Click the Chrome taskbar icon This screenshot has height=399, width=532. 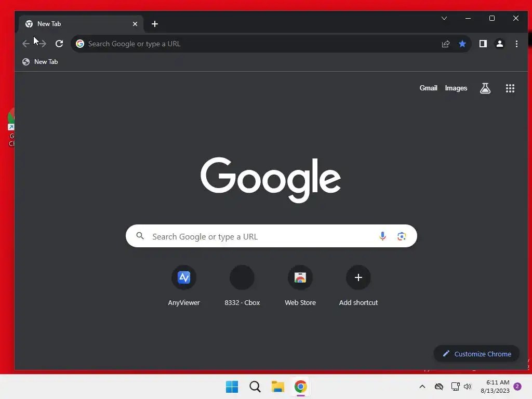click(x=301, y=387)
